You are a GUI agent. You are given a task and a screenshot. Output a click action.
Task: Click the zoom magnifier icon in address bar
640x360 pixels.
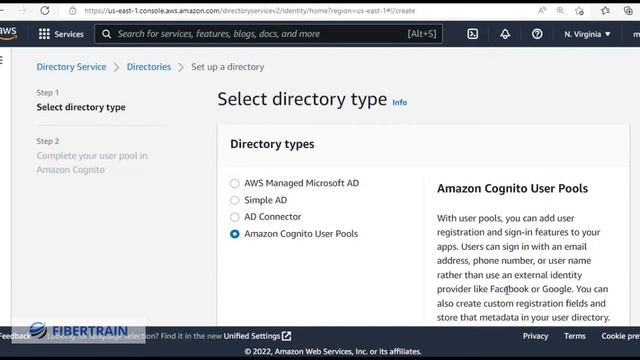coord(560,11)
